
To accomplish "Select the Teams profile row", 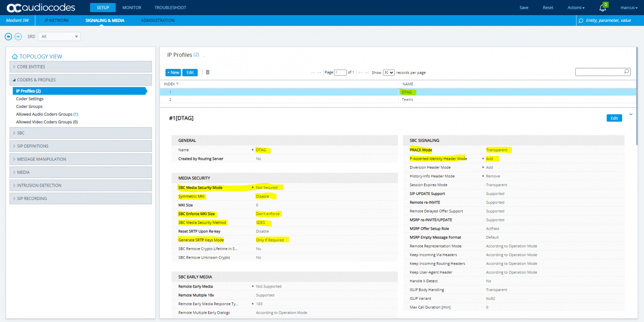I will (x=293, y=99).
